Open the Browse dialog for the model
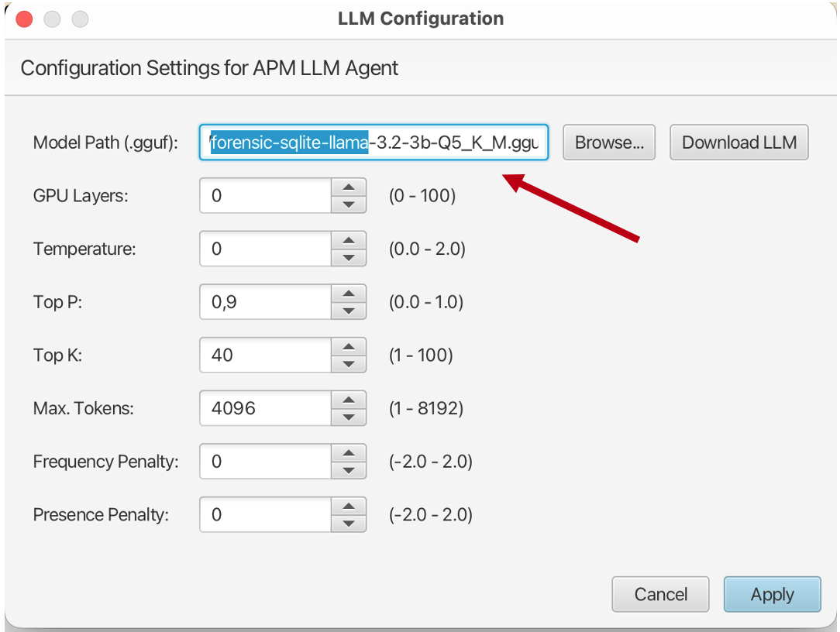This screenshot has width=840, height=632. [609, 143]
